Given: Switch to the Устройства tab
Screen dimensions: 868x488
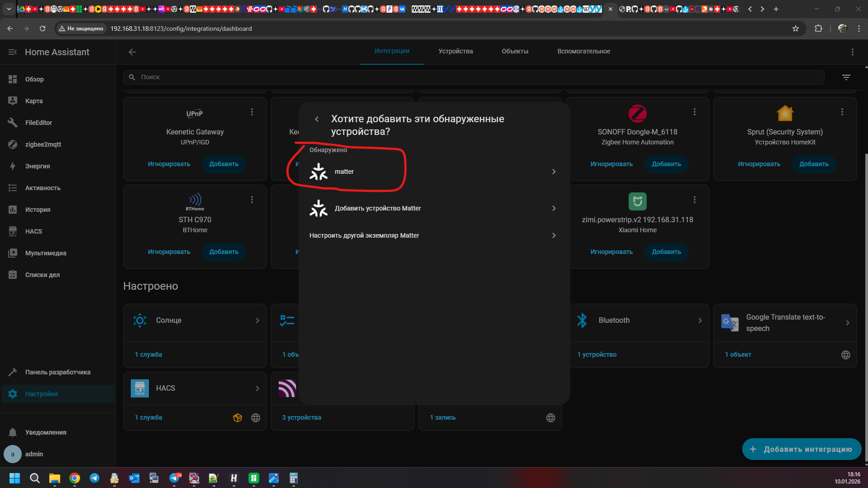Looking at the screenshot, I should pos(455,51).
